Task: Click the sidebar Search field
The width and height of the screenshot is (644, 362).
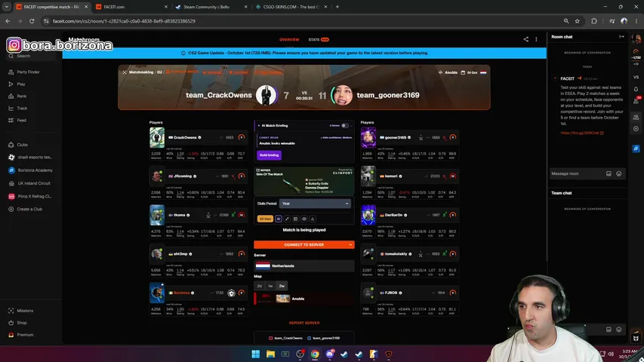Action: [x=31, y=57]
